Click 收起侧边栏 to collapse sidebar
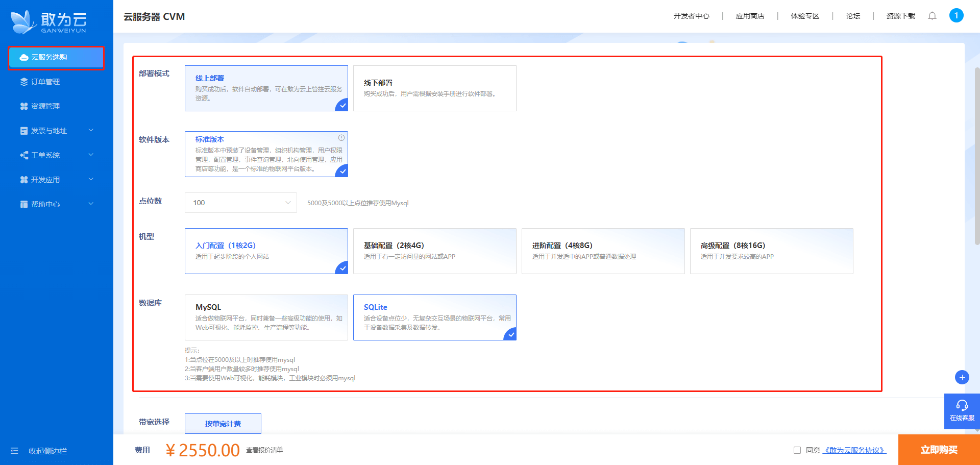 [x=47, y=451]
